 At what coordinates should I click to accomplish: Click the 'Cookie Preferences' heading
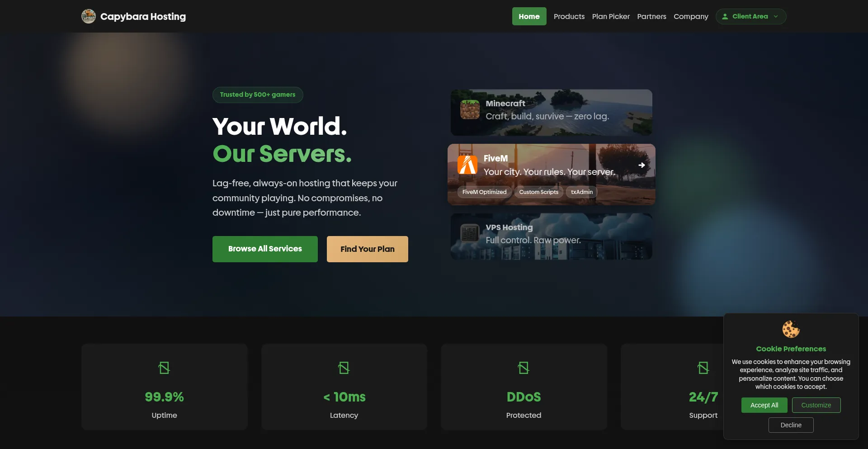(x=791, y=349)
